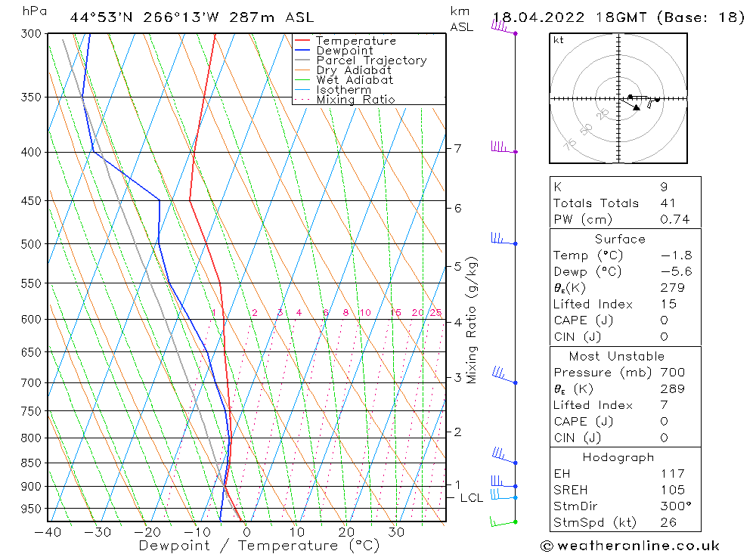Click the date '18.04.2022 18GMT (Base: 18)'
756x554 pixels.
click(x=618, y=17)
